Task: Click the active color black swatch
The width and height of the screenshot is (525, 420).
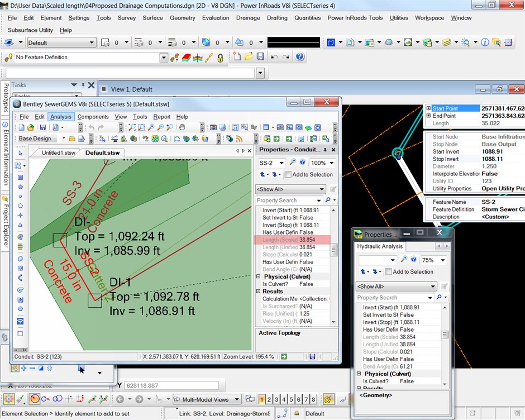Action: coord(293,42)
